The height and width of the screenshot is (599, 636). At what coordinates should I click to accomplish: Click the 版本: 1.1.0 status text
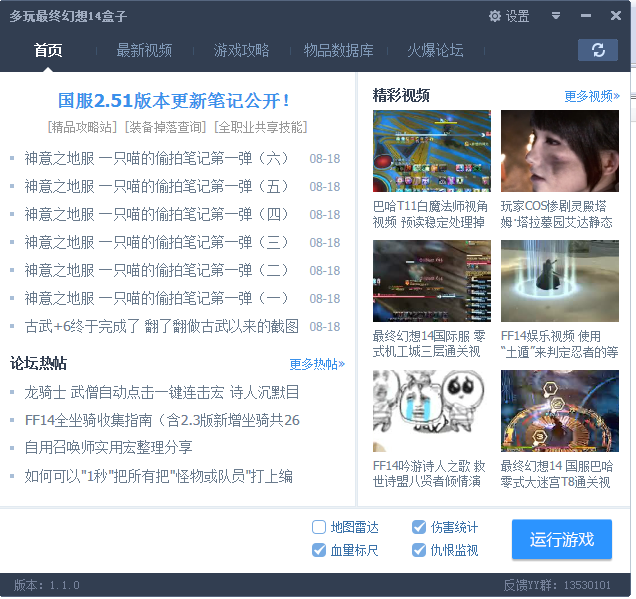(x=47, y=585)
